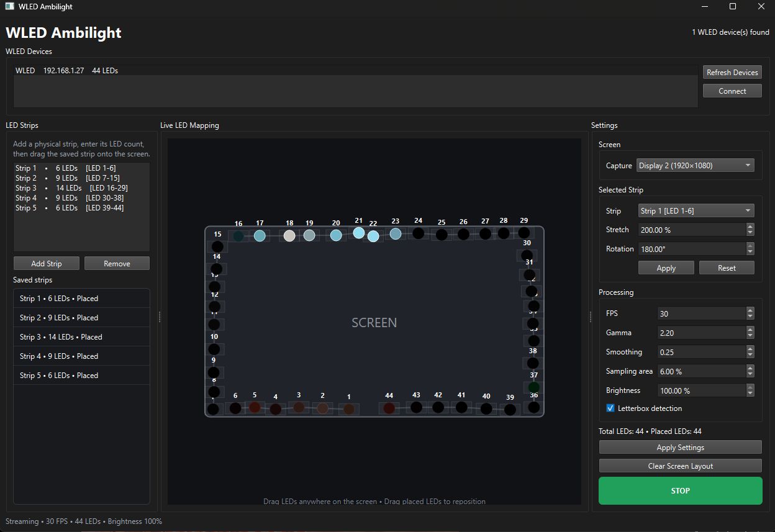Open the Selected Strip dropdown
This screenshot has width=775, height=532.
click(x=696, y=211)
